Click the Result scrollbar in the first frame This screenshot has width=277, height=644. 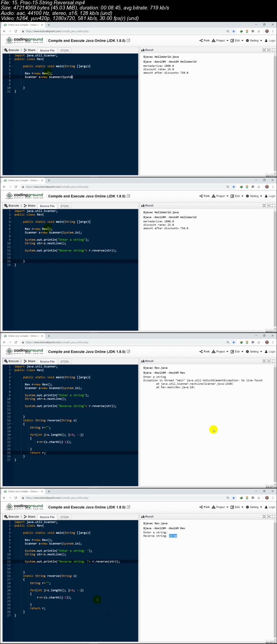pos(275,114)
